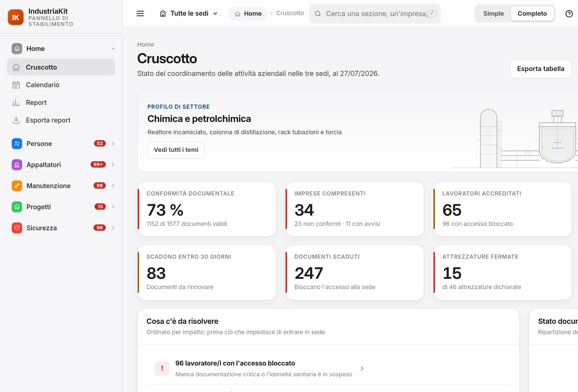Expand the Progetti section chevron
Viewport: 578px width, 392px height.
[x=113, y=206]
